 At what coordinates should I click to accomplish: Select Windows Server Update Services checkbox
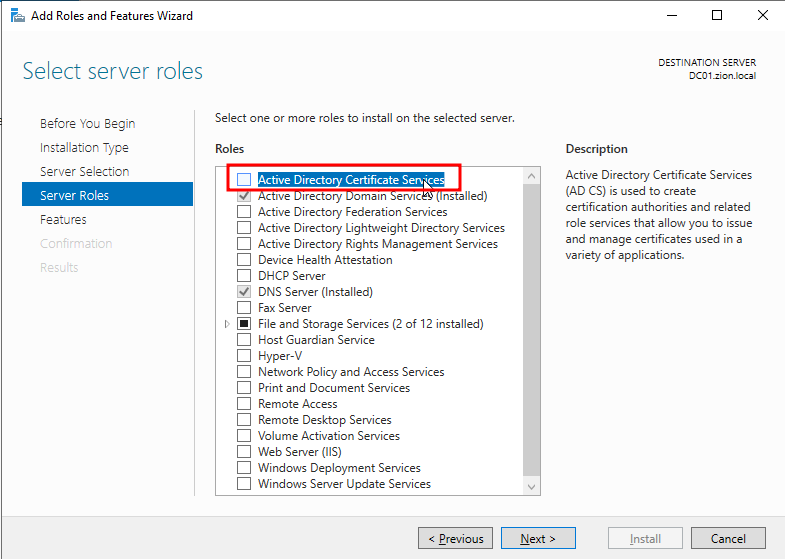244,484
